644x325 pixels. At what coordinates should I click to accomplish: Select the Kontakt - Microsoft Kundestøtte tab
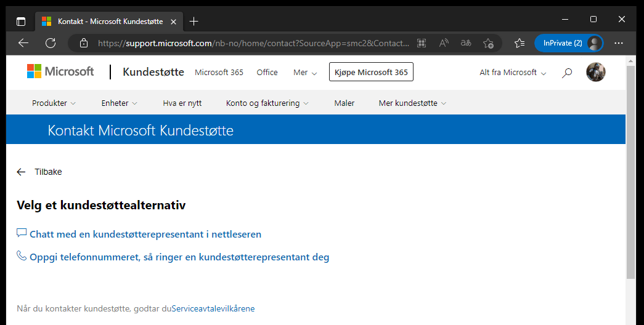(x=110, y=22)
